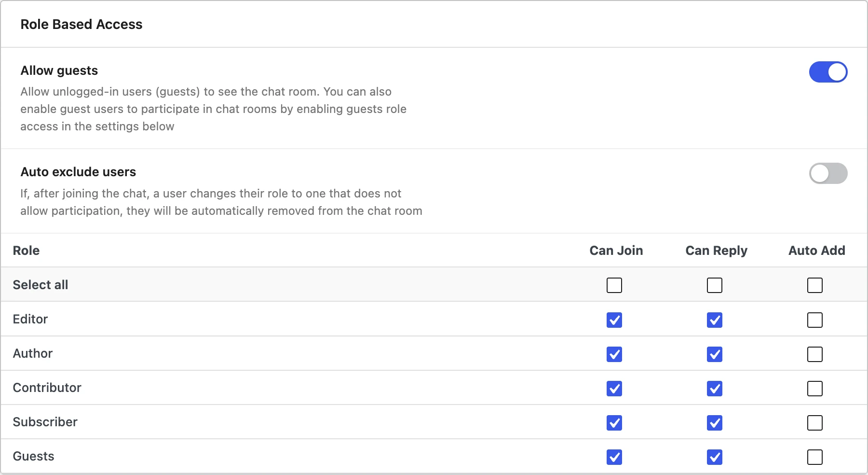Image resolution: width=868 pixels, height=475 pixels.
Task: Click the Auto exclude users label
Action: click(x=78, y=172)
